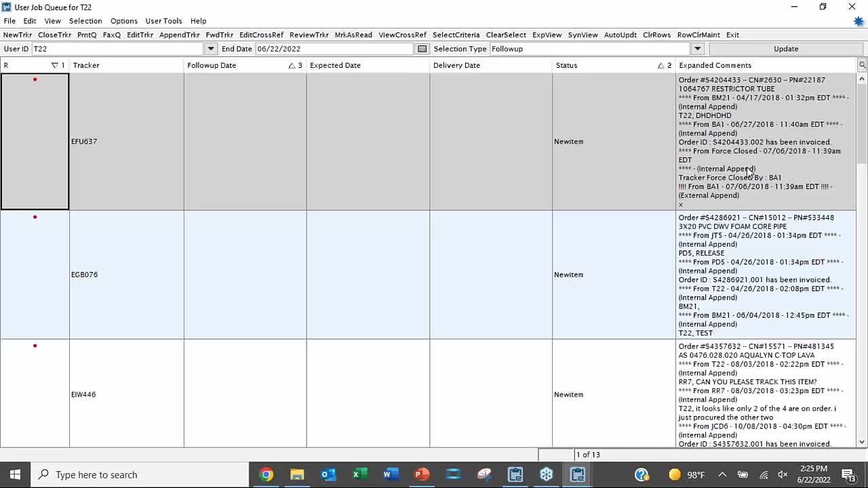Open PowerPoint from the taskbar
This screenshot has width=868, height=488.
[422, 474]
